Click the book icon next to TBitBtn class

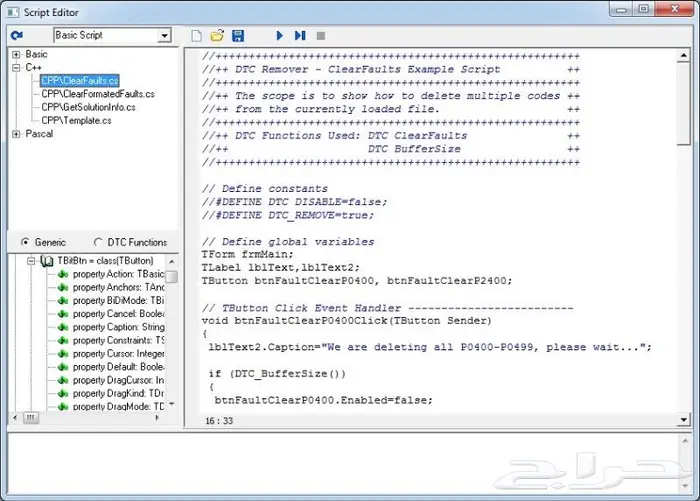click(x=47, y=260)
